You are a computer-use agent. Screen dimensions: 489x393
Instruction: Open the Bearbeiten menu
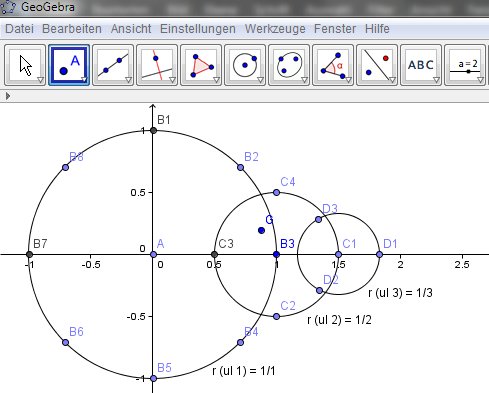[x=72, y=29]
